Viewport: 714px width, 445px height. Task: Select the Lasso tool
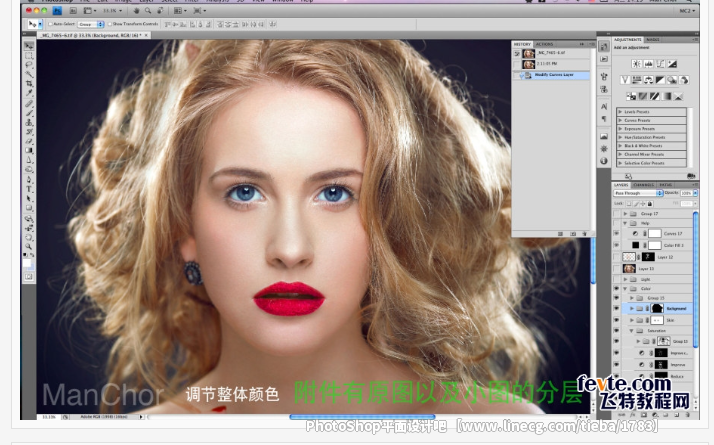pyautogui.click(x=29, y=65)
